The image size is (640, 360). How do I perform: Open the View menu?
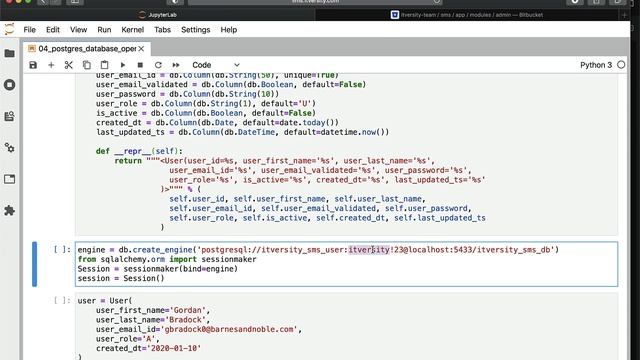(78, 30)
